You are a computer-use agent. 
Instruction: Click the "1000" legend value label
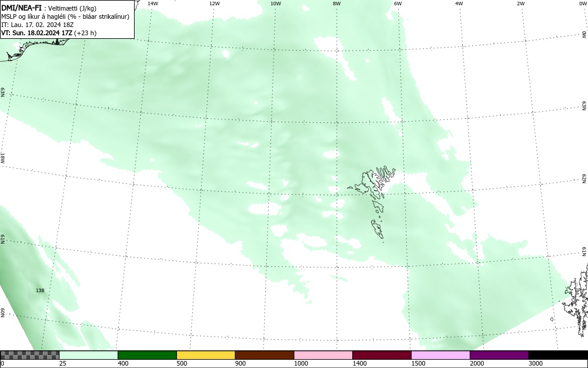click(x=300, y=363)
